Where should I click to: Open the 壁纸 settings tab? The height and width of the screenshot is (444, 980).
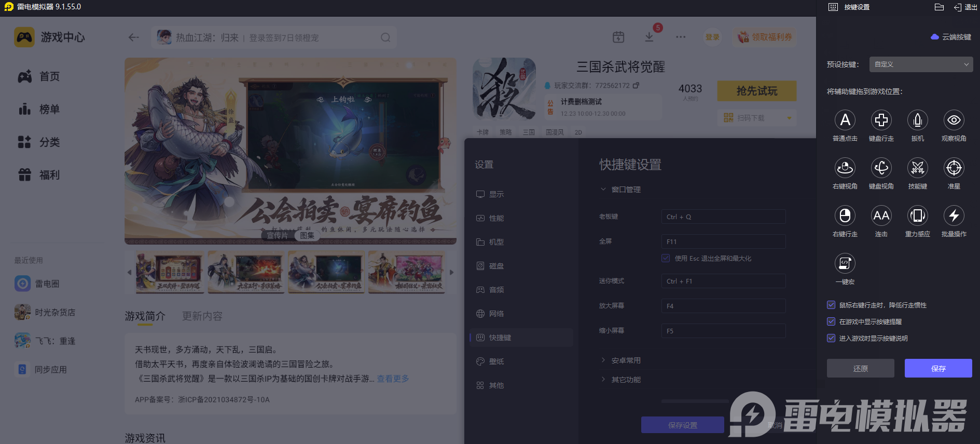[521, 361]
